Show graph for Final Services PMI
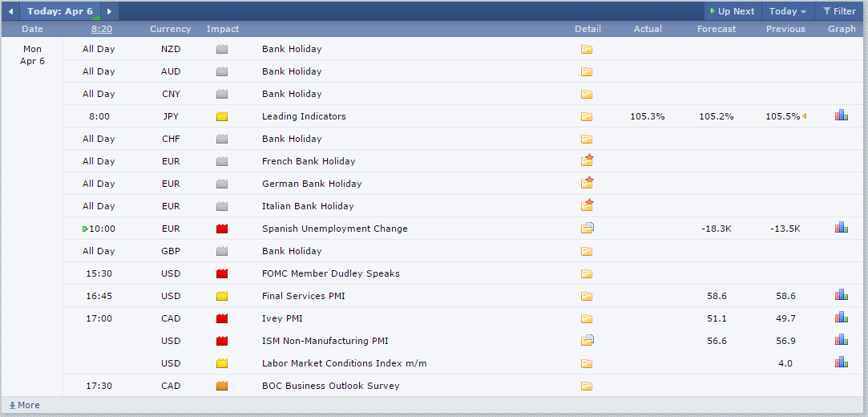The image size is (868, 417). click(842, 294)
